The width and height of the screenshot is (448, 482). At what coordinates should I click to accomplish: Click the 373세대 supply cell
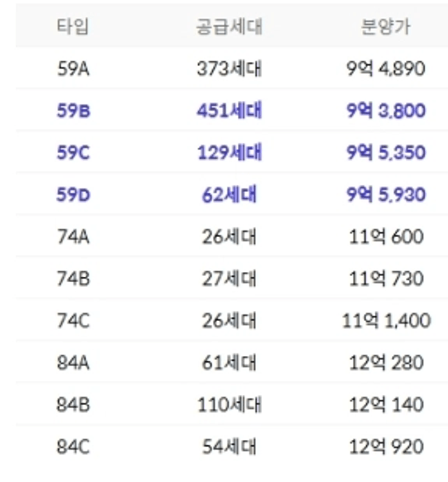229,69
